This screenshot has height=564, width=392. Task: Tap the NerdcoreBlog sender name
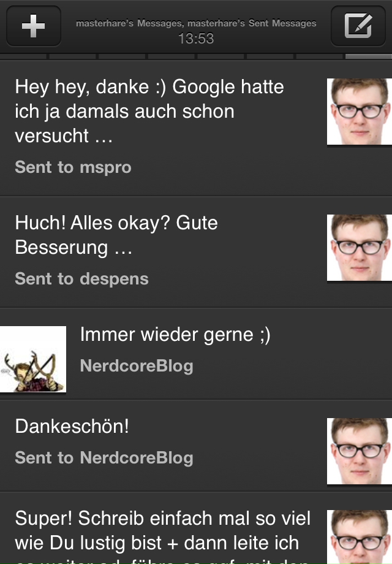click(x=137, y=366)
